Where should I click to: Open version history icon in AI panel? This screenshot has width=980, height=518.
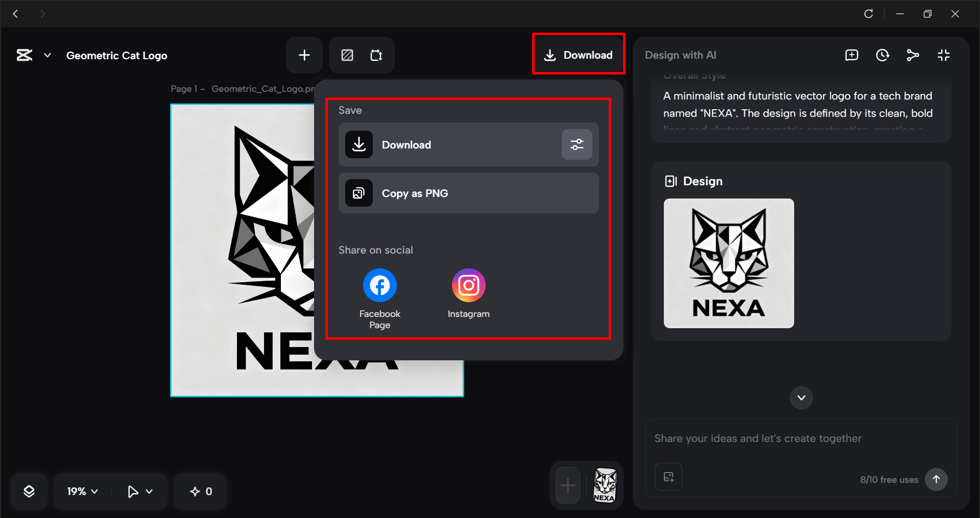click(x=882, y=55)
